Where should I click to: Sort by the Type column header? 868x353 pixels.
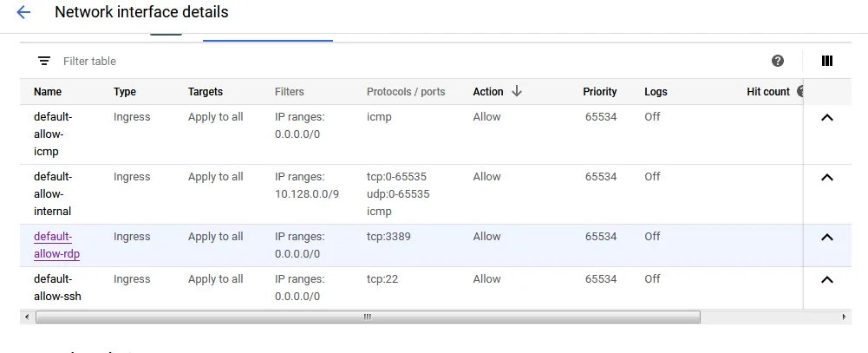125,91
